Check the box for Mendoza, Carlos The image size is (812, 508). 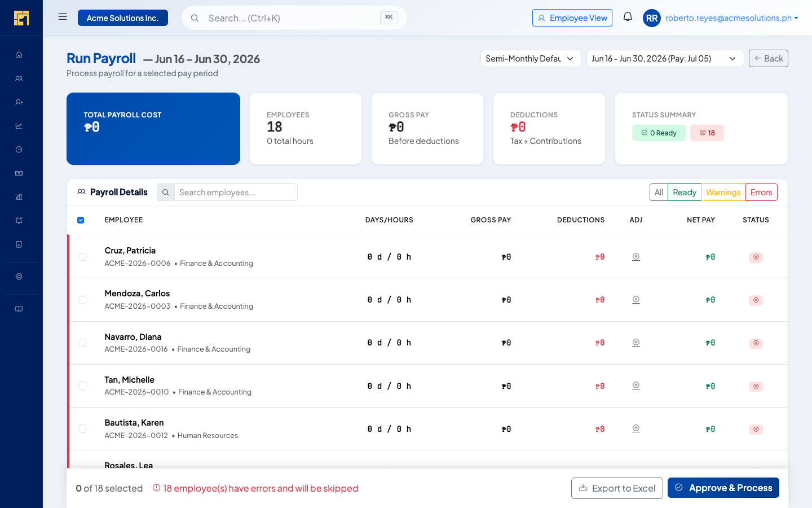click(82, 300)
